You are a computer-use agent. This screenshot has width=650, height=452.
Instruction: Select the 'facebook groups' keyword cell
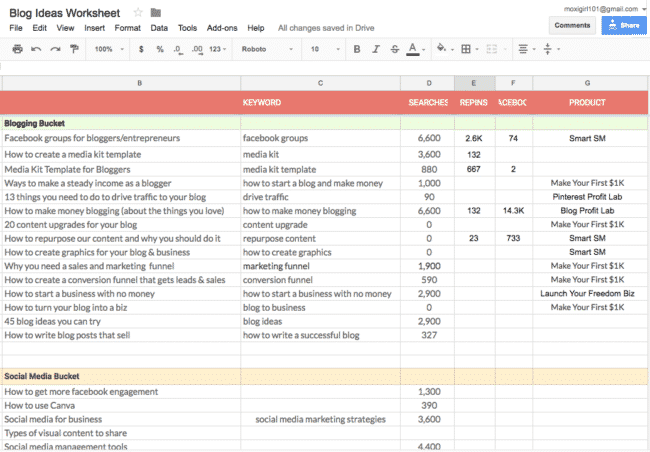tap(320, 138)
